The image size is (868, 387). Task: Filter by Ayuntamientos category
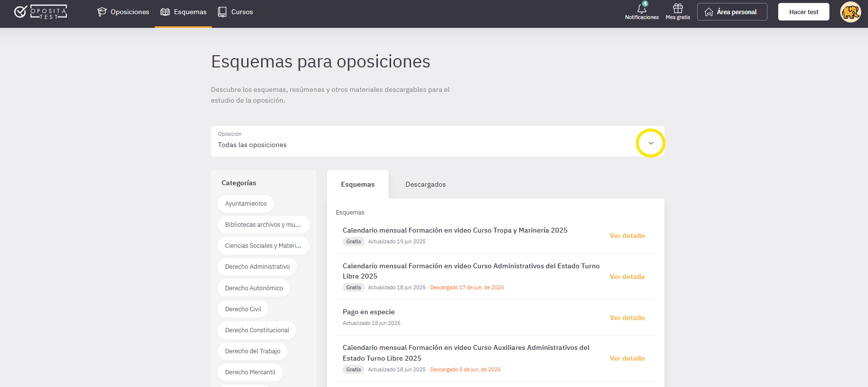pos(246,204)
